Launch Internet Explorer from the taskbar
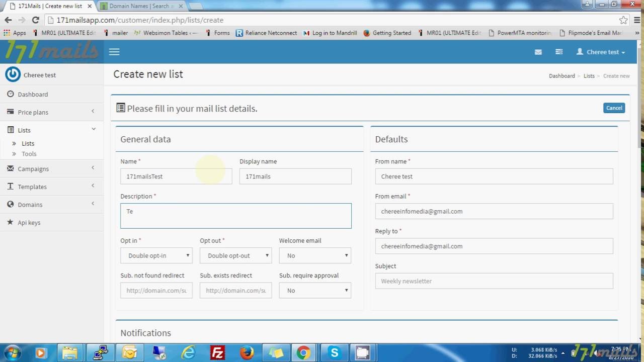The height and width of the screenshot is (362, 644). [188, 352]
